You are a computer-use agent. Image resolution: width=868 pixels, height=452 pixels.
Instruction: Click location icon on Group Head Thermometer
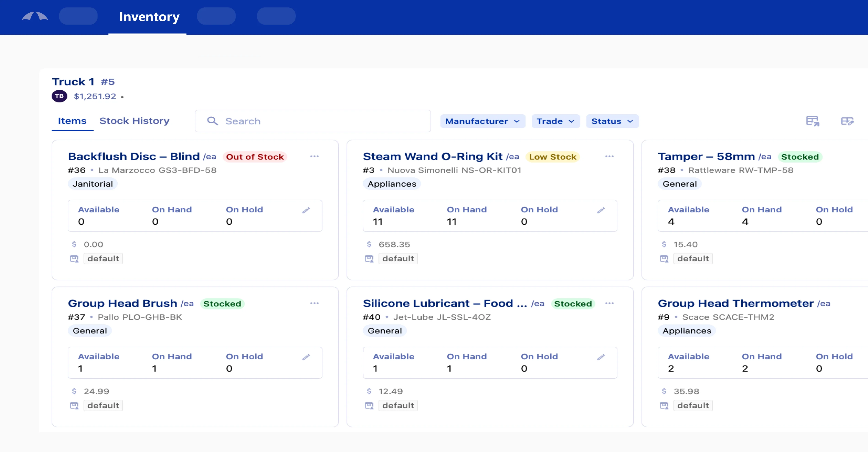[664, 405]
